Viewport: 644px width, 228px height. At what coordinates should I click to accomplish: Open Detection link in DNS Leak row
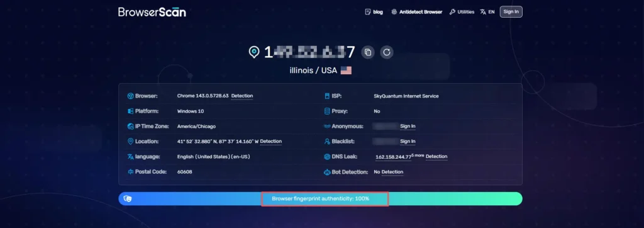[436, 156]
